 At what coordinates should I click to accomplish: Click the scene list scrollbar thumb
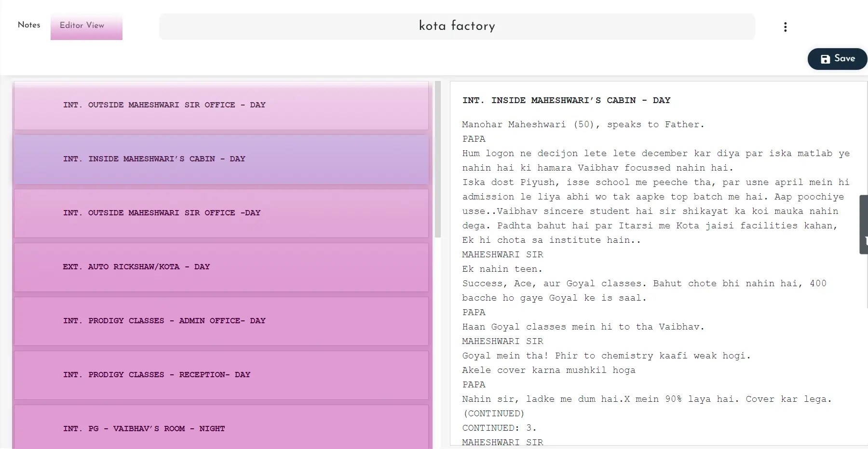coord(438,159)
